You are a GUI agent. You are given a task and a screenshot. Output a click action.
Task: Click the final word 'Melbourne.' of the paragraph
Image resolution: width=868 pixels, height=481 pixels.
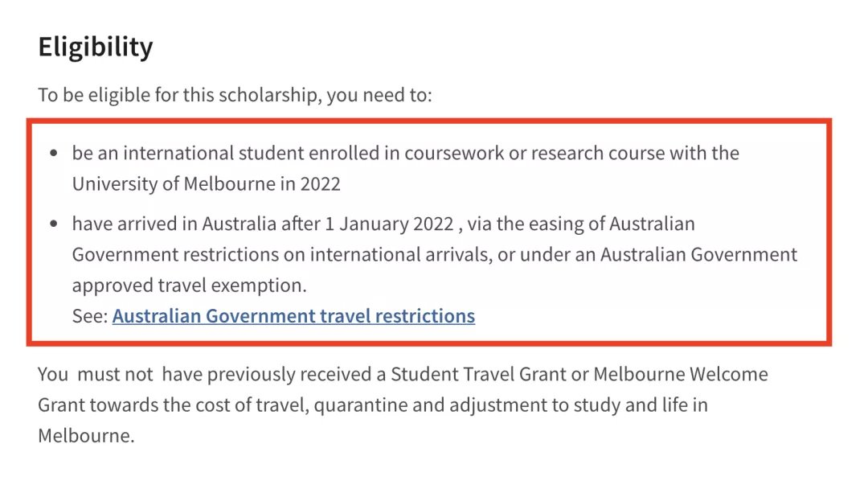coord(86,436)
